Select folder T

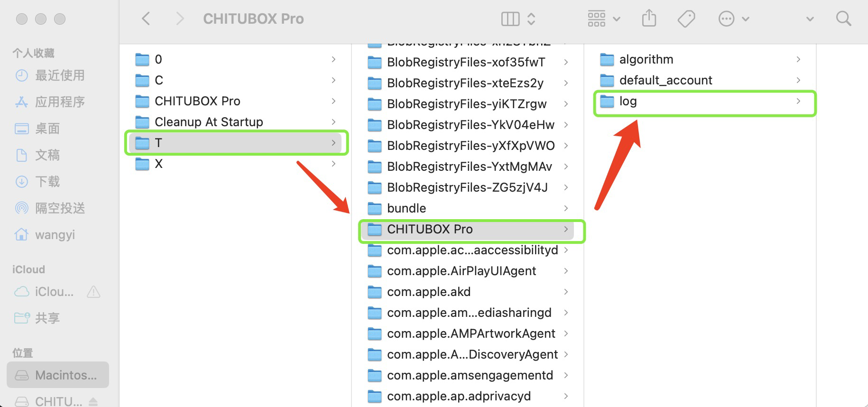(x=236, y=143)
